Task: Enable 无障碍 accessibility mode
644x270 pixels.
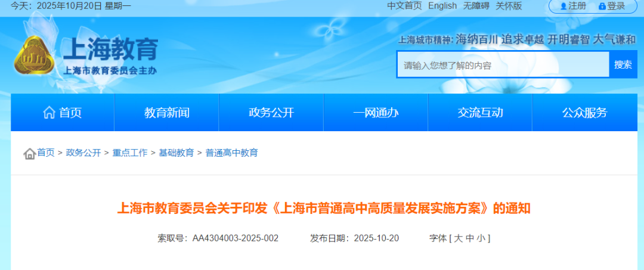Action: pyautogui.click(x=476, y=6)
